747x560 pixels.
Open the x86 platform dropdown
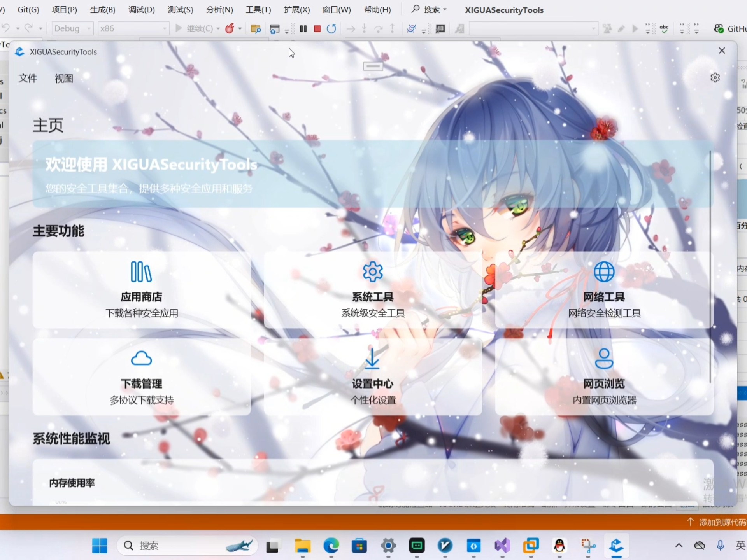(x=133, y=28)
